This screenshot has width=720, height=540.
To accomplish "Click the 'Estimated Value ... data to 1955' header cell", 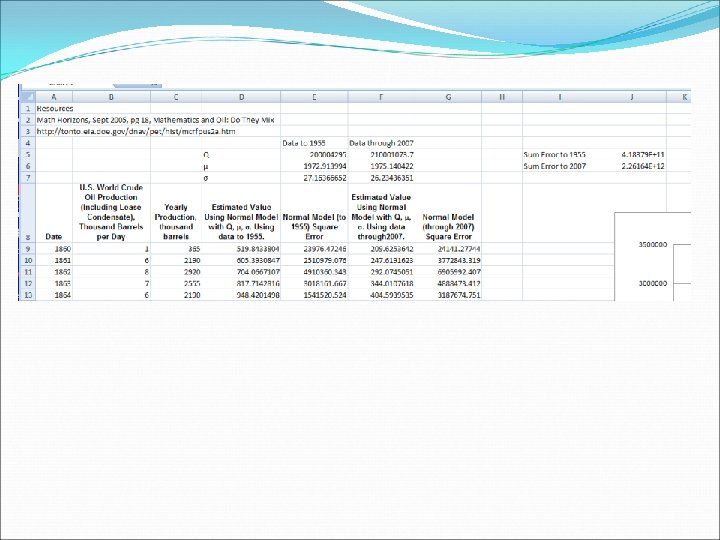I will tap(241, 222).
